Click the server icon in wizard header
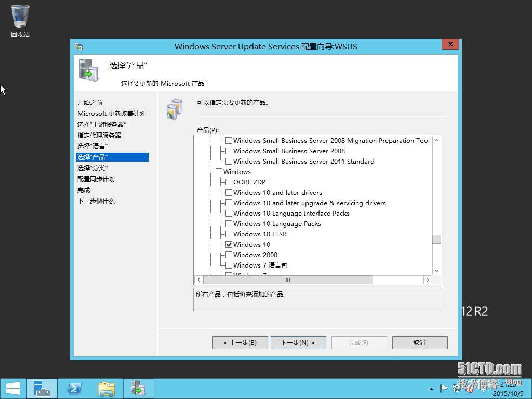Image resolution: width=532 pixels, height=399 pixels. pos(89,70)
